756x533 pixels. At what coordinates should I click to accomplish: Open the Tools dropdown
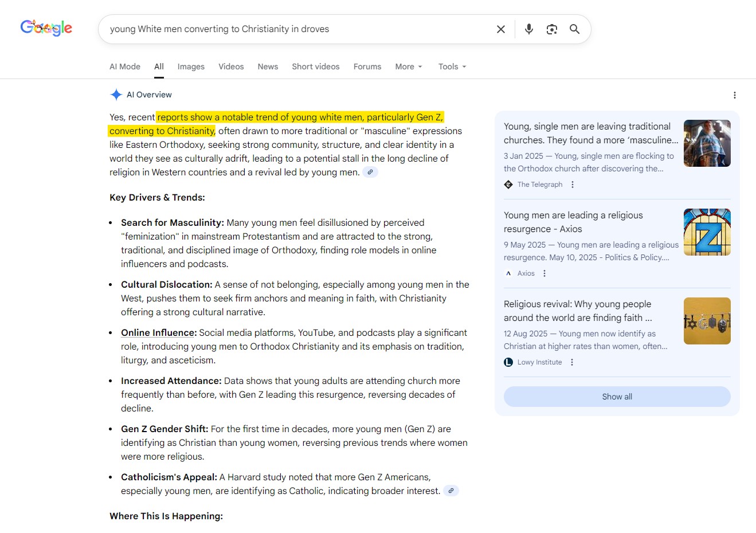point(452,66)
